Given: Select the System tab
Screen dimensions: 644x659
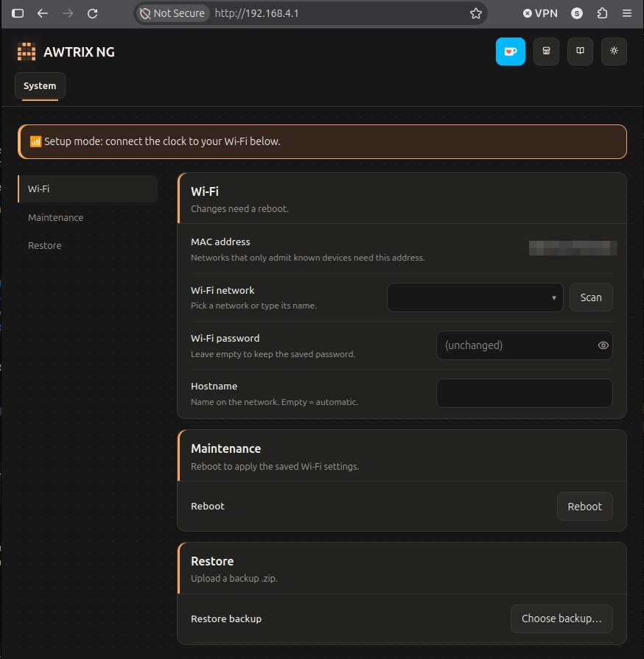Looking at the screenshot, I should 40,85.
